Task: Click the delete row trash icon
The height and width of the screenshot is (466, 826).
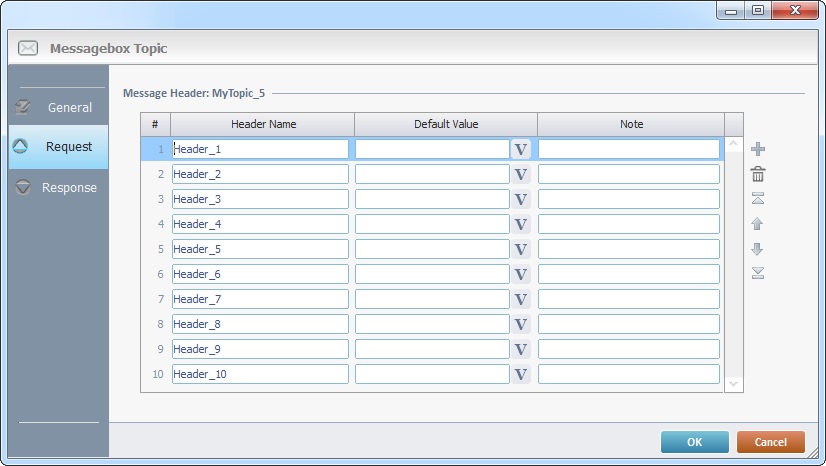Action: [x=758, y=174]
